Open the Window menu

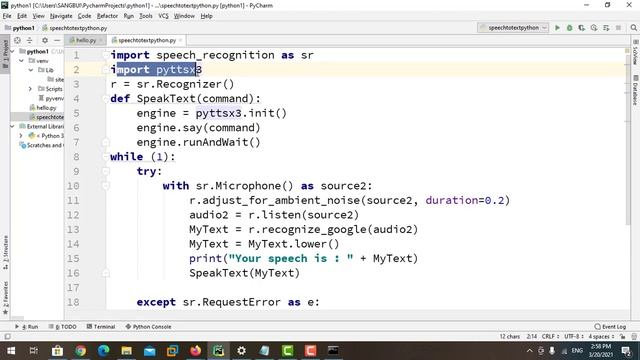pos(184,16)
